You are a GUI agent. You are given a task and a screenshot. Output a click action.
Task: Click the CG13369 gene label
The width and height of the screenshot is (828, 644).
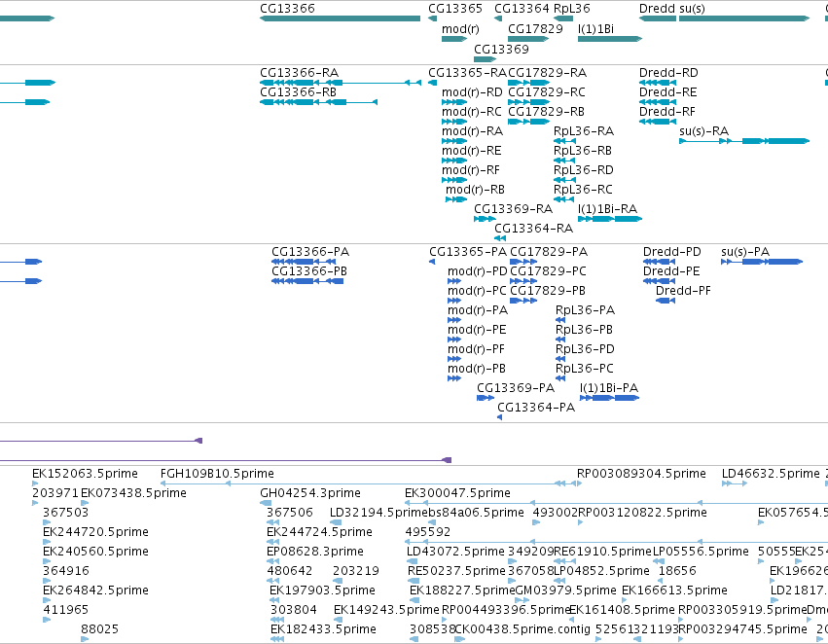coord(501,50)
